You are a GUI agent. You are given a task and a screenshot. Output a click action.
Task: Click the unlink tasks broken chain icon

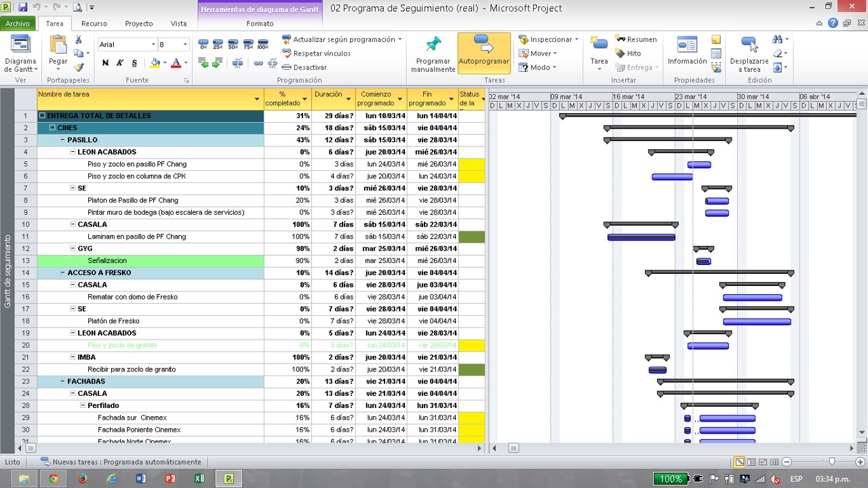click(273, 63)
